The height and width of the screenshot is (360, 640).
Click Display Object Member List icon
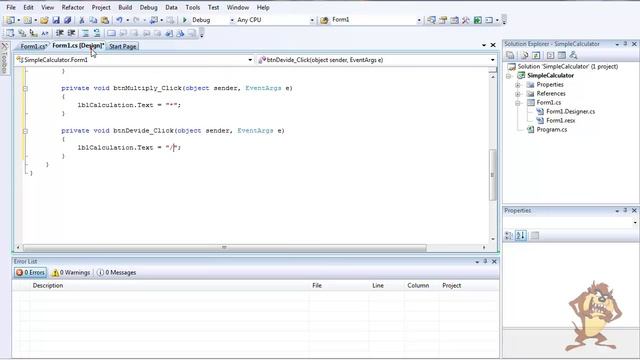(x=10, y=33)
